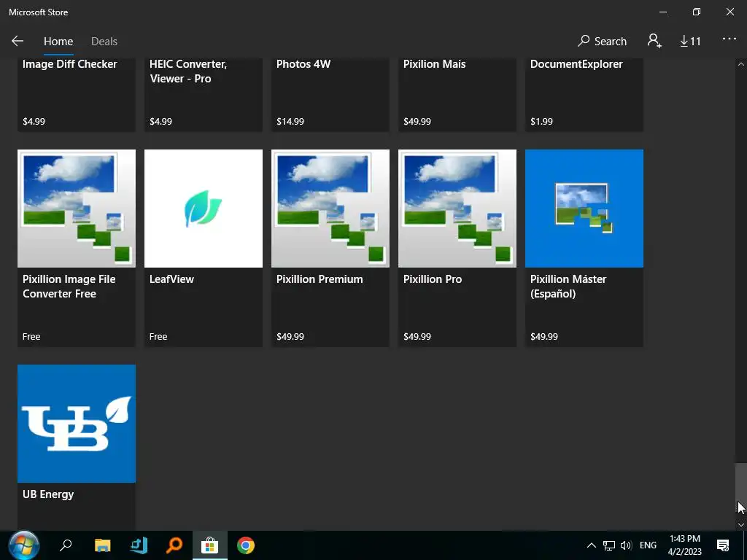Go back with the back arrow

(x=18, y=41)
